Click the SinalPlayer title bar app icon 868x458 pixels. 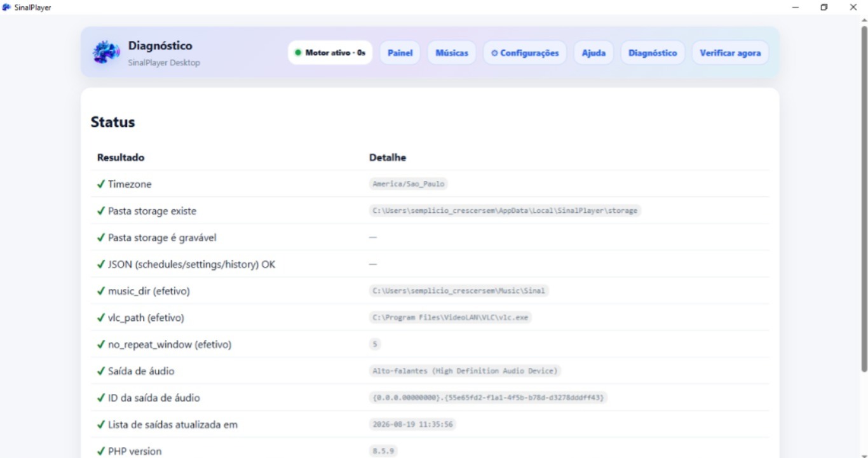coord(6,7)
